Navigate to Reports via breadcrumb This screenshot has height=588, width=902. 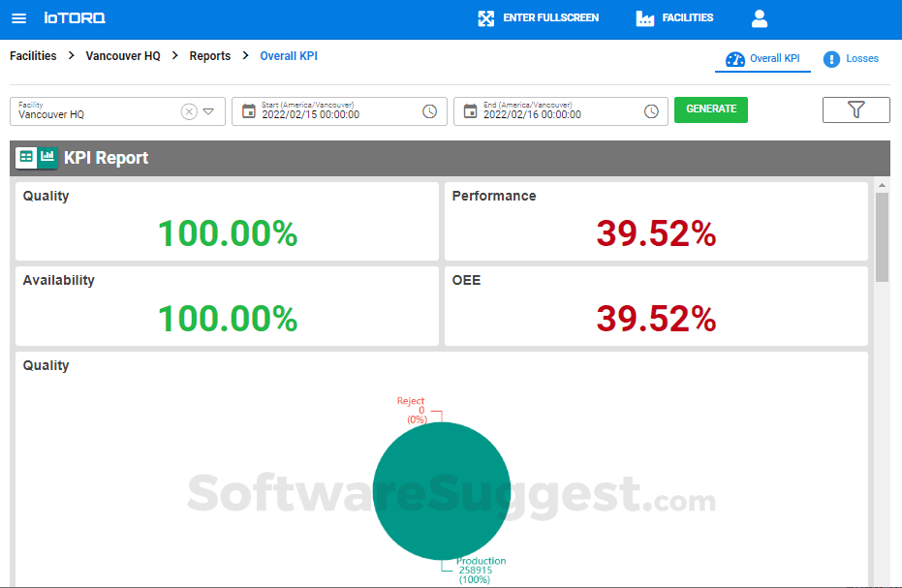click(x=209, y=56)
